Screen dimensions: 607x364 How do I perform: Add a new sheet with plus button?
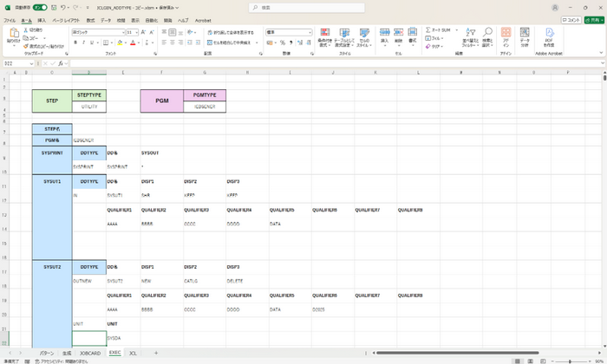(x=156, y=353)
